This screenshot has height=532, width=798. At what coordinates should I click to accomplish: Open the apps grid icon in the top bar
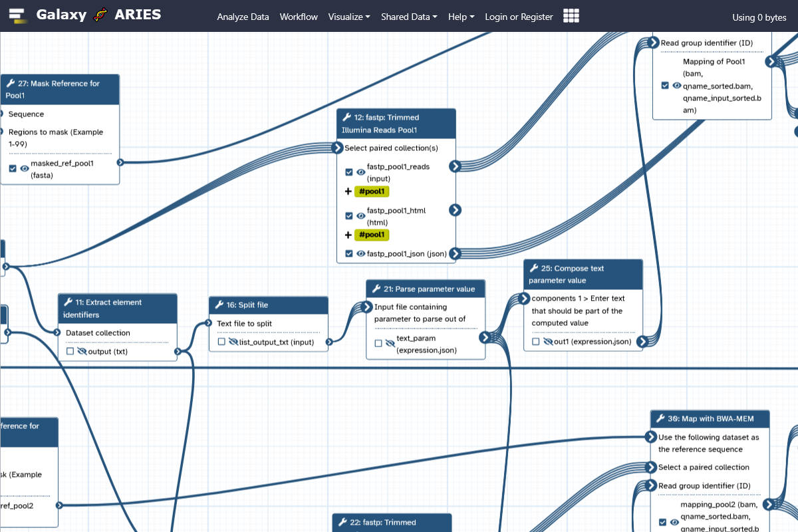coord(571,16)
